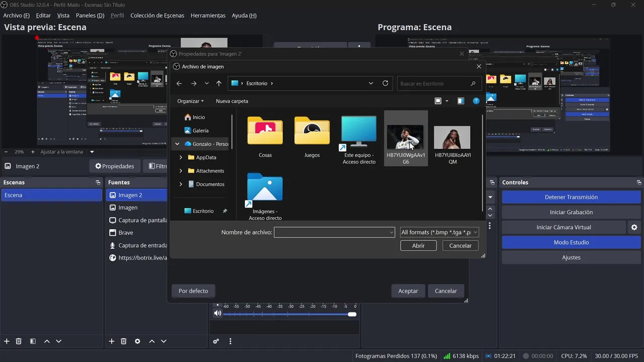The image size is (644, 362).
Task: Open the Vista menu
Action: point(63,16)
